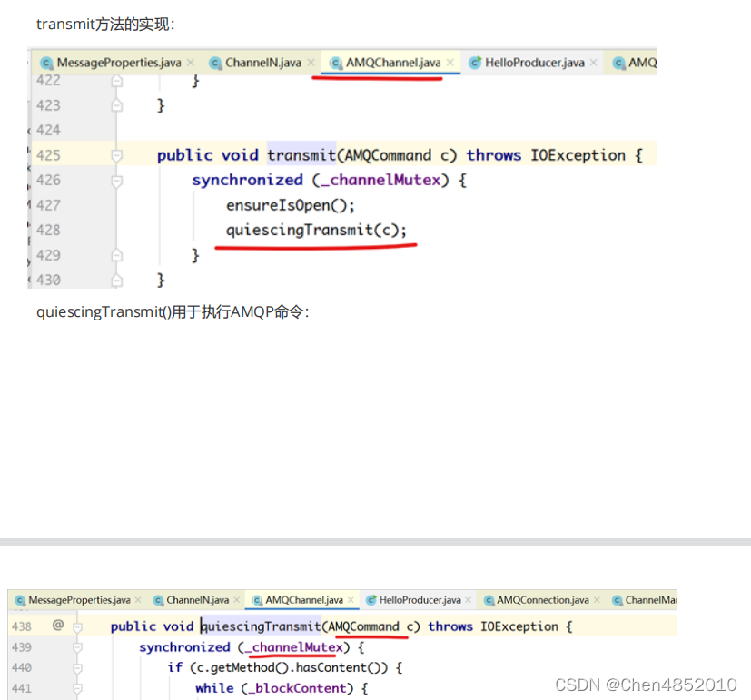The height and width of the screenshot is (700, 751).
Task: Close AMQConnection.java tab in lower editor
Action: pos(597,599)
